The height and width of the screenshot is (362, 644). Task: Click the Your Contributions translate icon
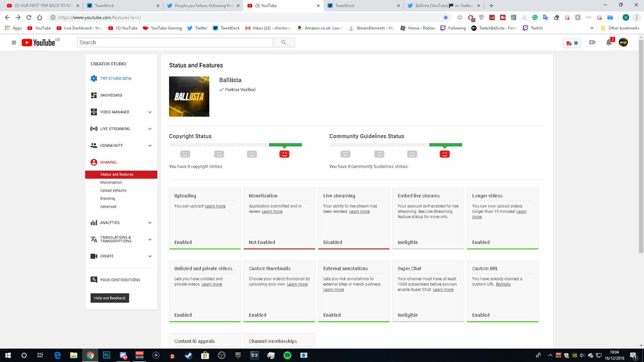click(x=94, y=280)
